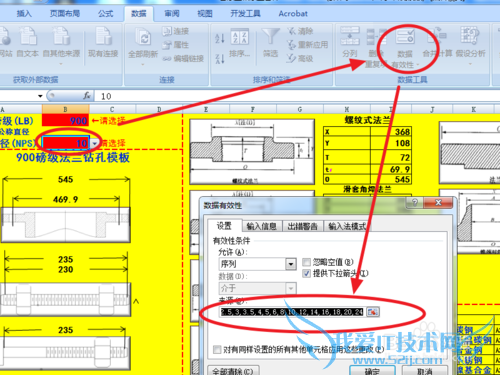
Task: Toggle 提供下拉箭头 in-cell dropdown checkbox
Action: tap(306, 274)
